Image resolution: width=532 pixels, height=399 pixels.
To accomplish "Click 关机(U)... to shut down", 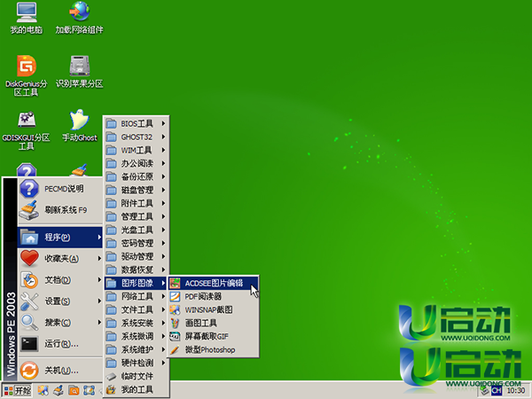I will 60,370.
